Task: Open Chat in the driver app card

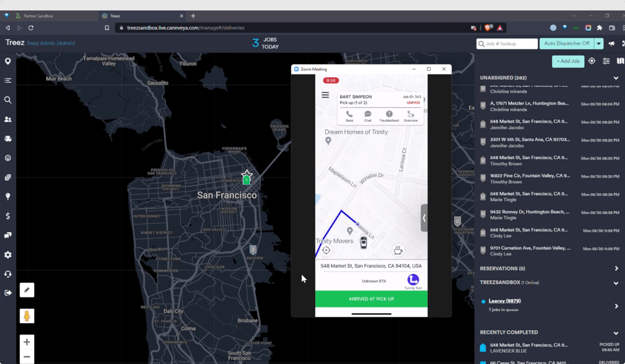Action: [368, 116]
